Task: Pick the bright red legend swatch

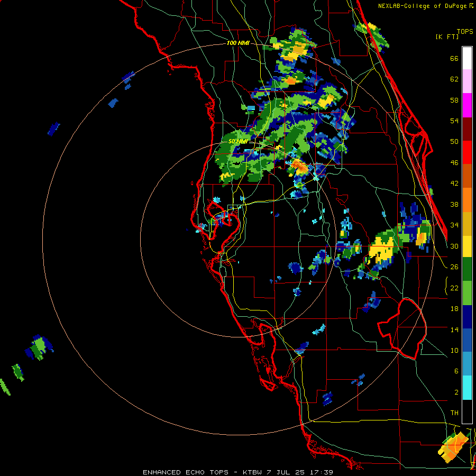Action: 467,152
